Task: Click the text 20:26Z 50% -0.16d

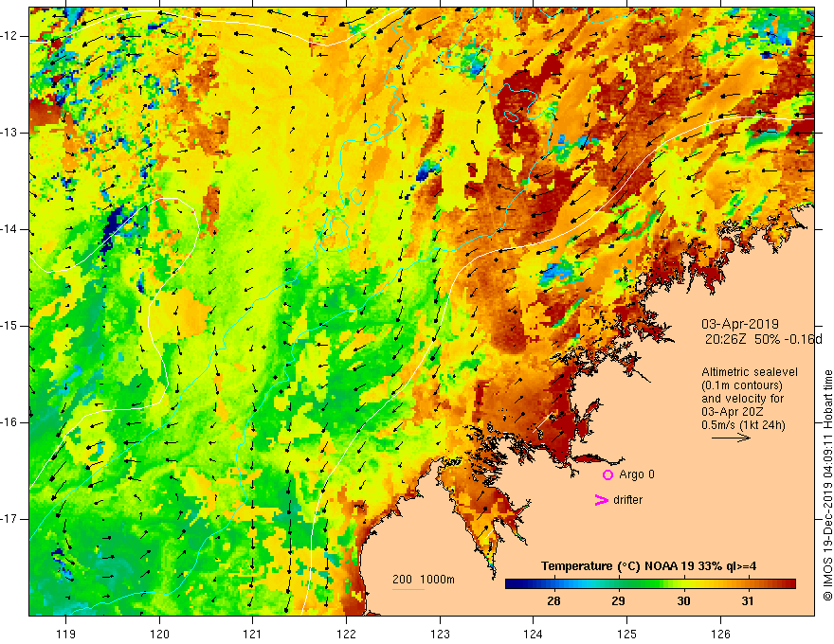Action: tap(763, 339)
